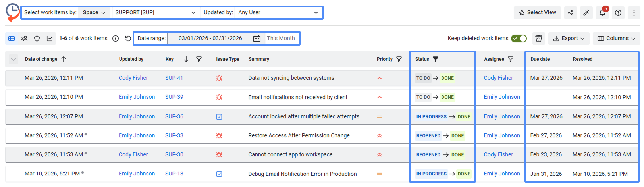Viewport: 644px width, 187px height.
Task: Click Due date column header
Action: click(x=540, y=59)
